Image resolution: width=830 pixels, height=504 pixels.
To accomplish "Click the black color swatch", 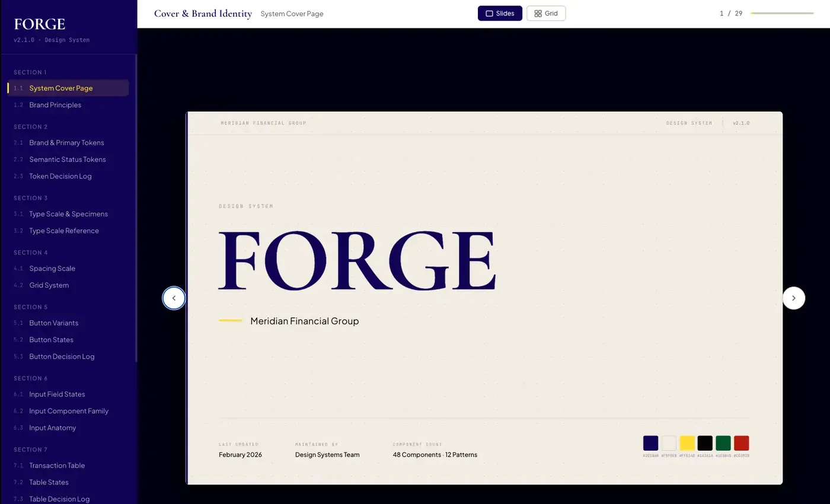I will point(705,443).
